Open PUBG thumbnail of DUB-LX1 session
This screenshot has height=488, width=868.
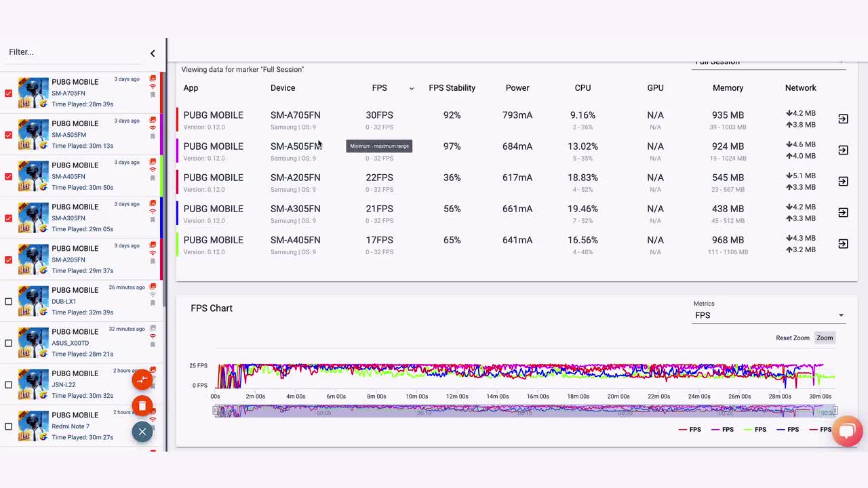[33, 301]
